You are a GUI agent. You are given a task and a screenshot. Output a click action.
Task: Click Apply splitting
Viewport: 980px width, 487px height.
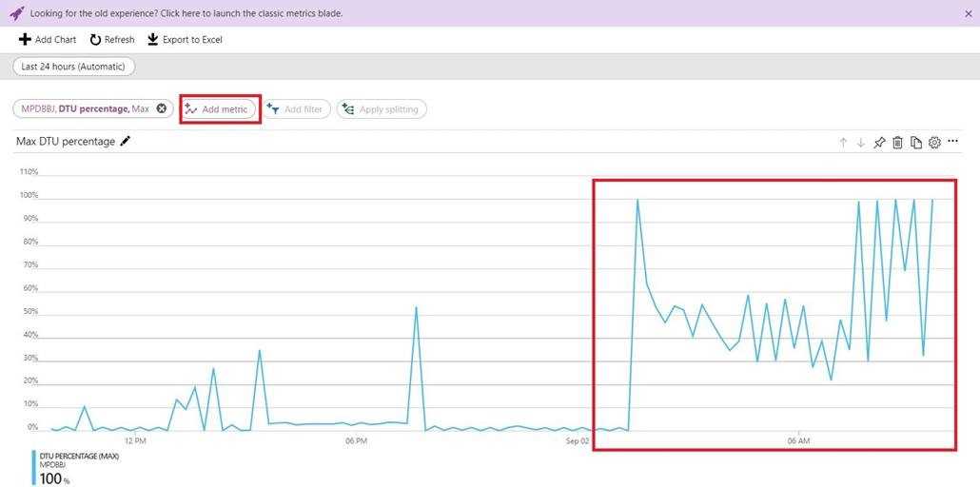point(382,109)
